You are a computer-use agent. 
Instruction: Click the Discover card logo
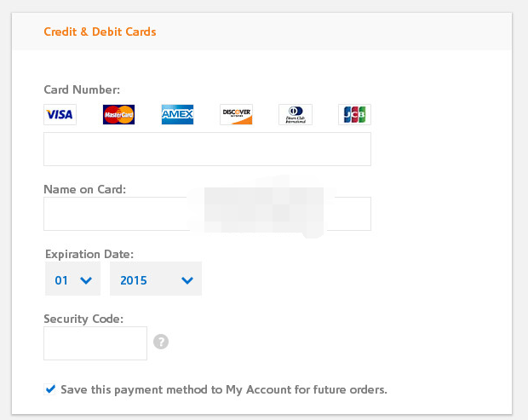click(236, 114)
